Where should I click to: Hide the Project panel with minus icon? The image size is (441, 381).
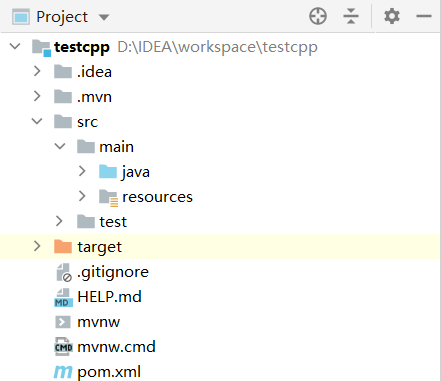coord(424,16)
